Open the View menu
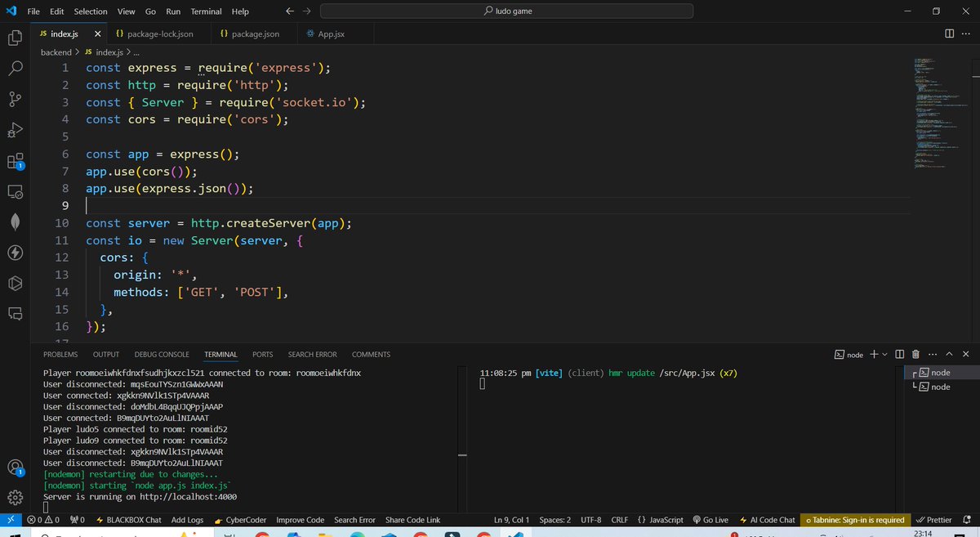 click(x=126, y=11)
